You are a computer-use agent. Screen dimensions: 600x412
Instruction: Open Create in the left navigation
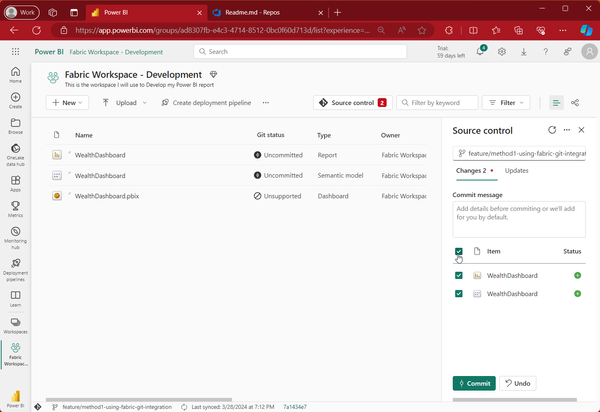(x=15, y=100)
